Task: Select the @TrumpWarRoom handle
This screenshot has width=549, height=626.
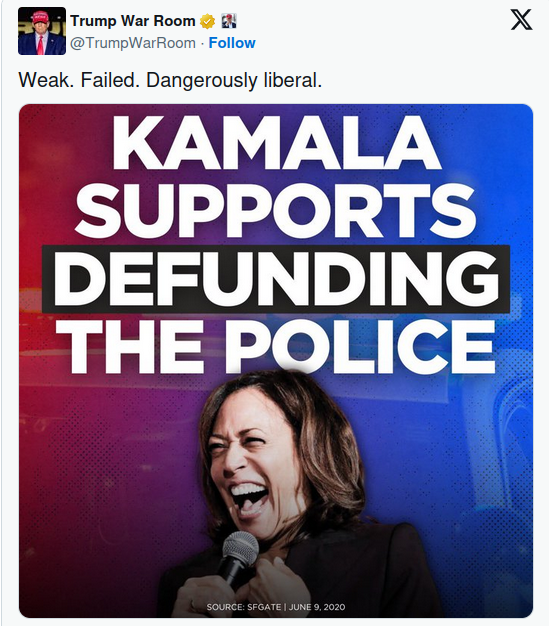Action: click(x=133, y=43)
